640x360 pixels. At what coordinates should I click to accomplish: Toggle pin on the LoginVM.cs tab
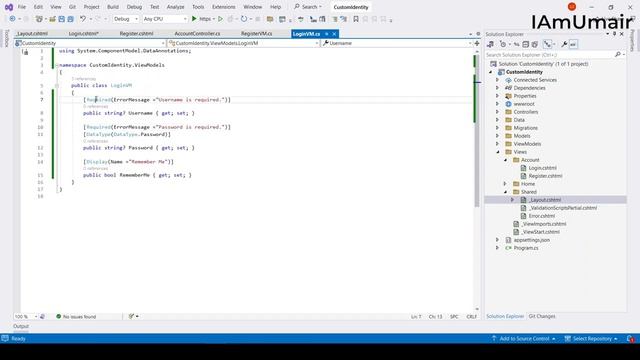(x=327, y=34)
